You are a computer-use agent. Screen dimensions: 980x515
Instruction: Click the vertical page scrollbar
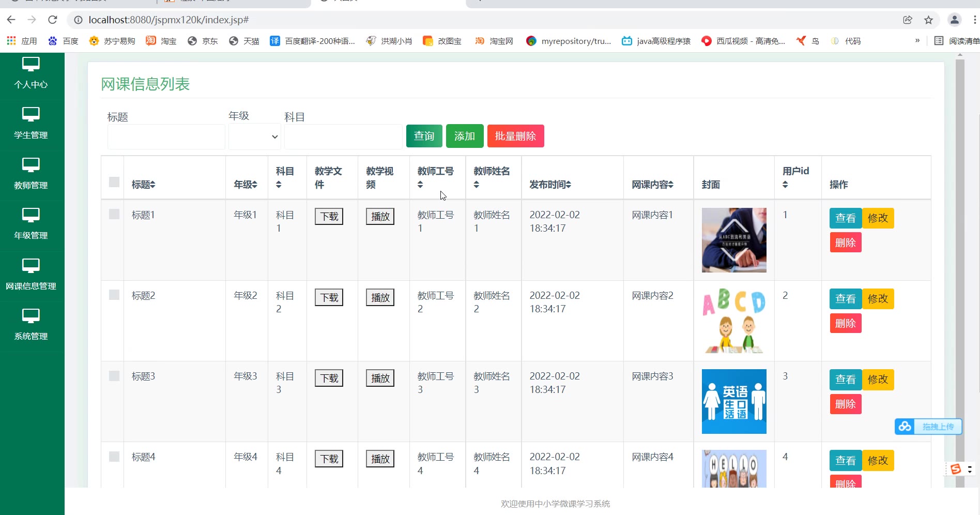pyautogui.click(x=960, y=259)
